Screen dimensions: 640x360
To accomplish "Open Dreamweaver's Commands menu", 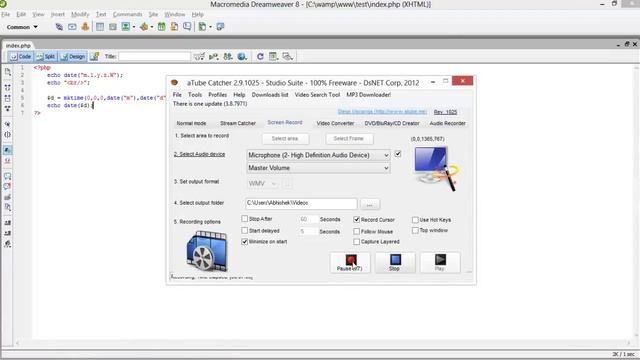I will pos(127,14).
